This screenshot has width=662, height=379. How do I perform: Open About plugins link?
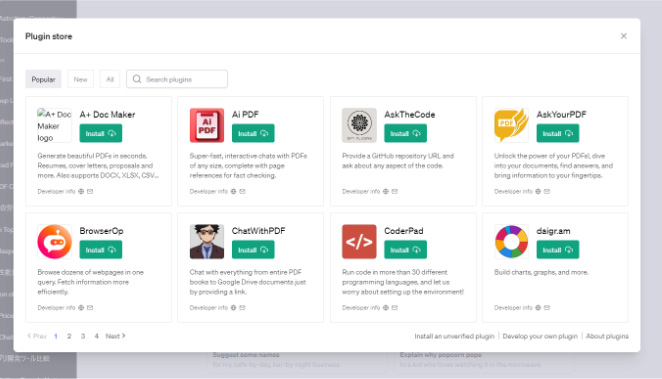[x=607, y=336]
